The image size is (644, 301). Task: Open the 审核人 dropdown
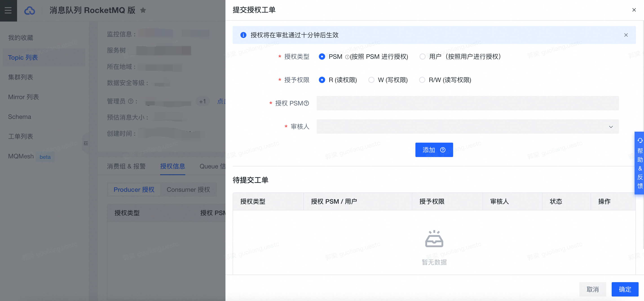coord(468,127)
